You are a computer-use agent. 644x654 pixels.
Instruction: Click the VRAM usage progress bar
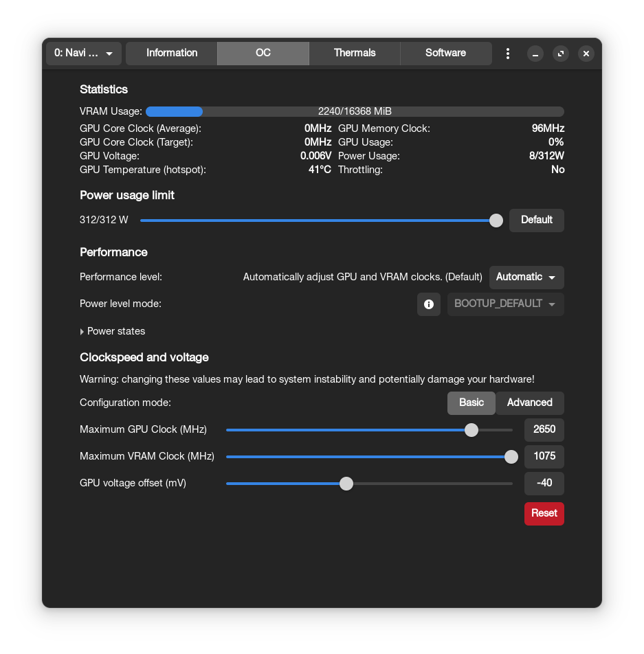pos(355,111)
